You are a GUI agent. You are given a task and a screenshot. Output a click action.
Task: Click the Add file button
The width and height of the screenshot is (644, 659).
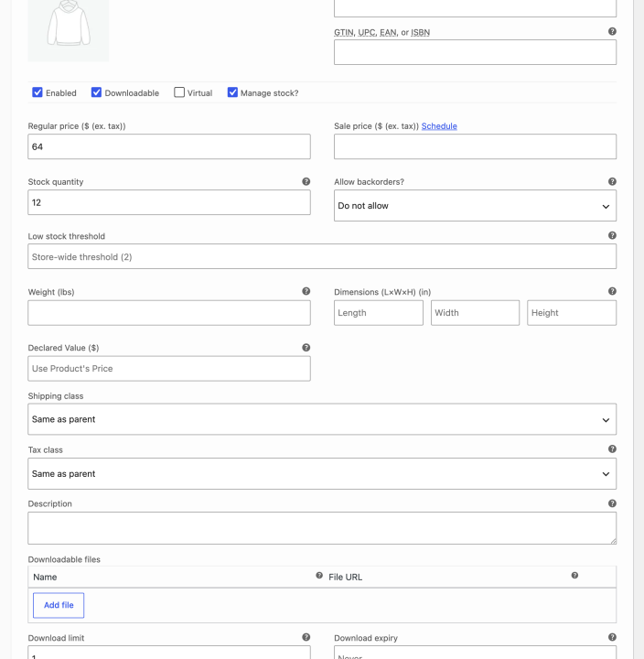pos(59,605)
